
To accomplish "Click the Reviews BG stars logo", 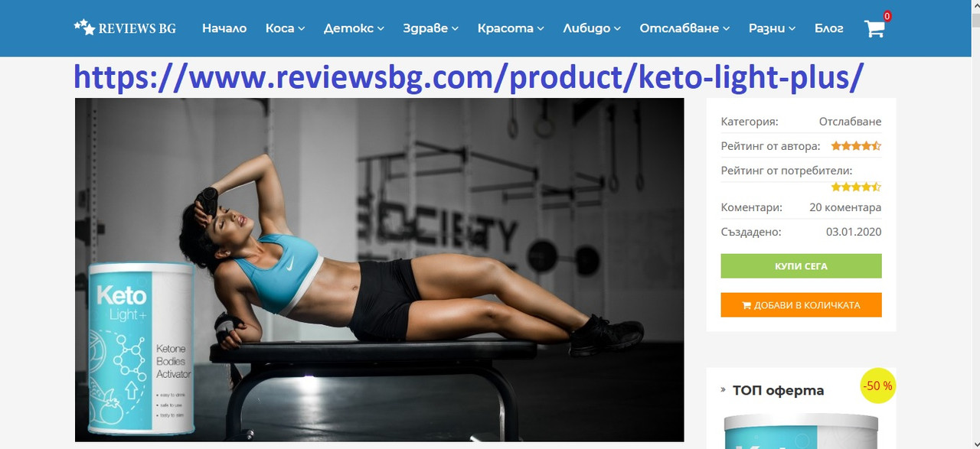I will [x=125, y=28].
